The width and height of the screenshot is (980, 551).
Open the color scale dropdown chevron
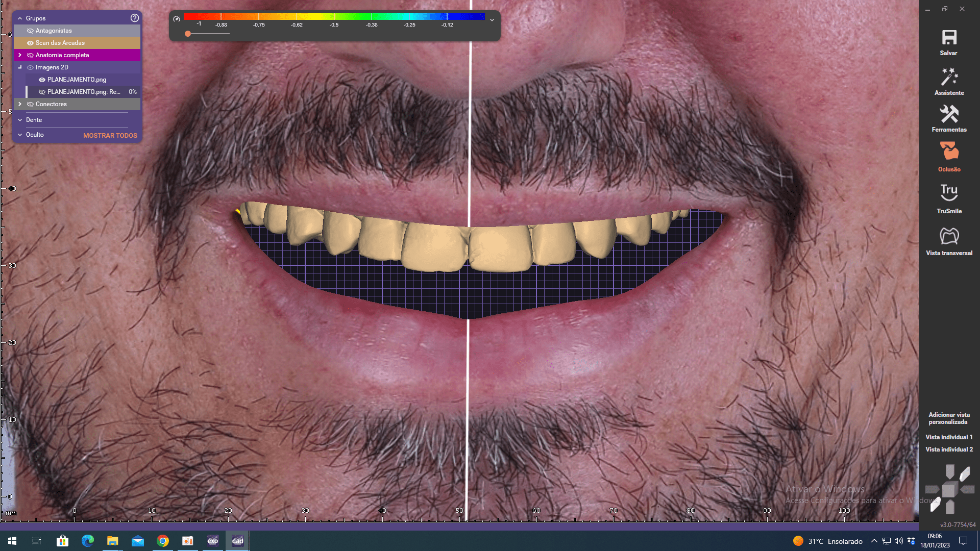point(492,20)
